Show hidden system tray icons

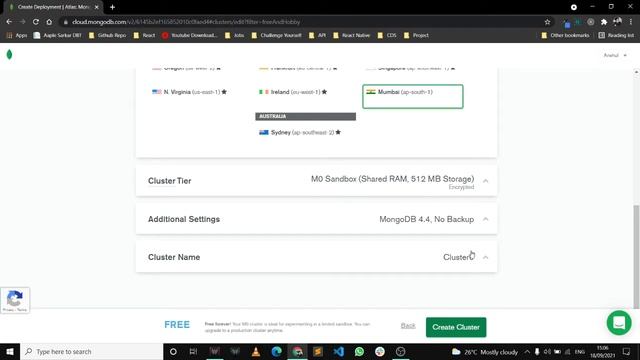pyautogui.click(x=527, y=352)
